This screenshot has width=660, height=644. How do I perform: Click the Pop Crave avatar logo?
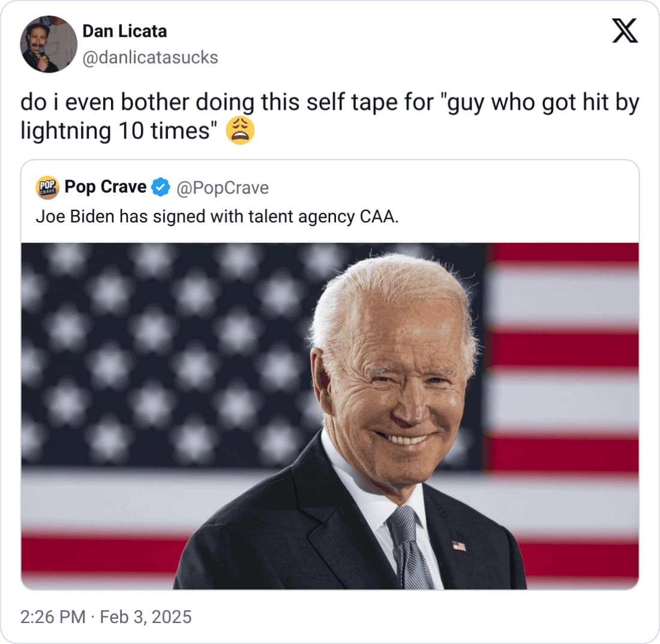(x=47, y=188)
